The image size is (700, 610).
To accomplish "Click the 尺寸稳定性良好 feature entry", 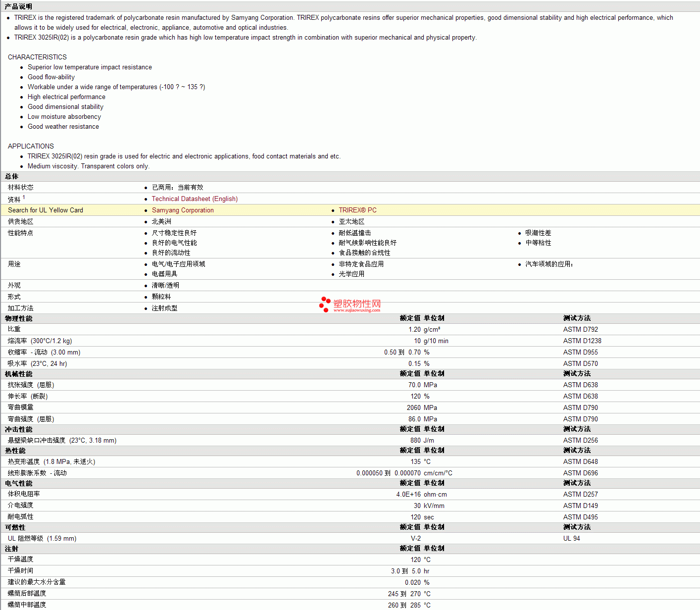I will point(174,233).
